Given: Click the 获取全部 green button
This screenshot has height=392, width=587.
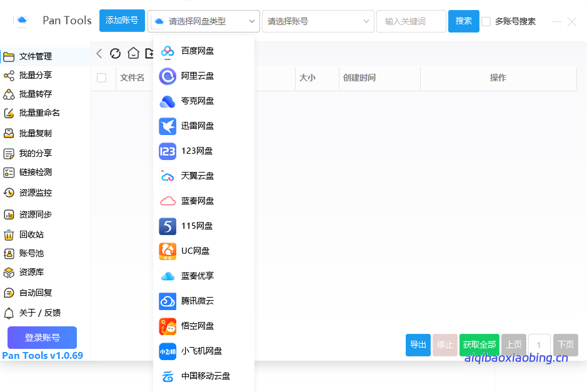Looking at the screenshot, I should tap(479, 345).
